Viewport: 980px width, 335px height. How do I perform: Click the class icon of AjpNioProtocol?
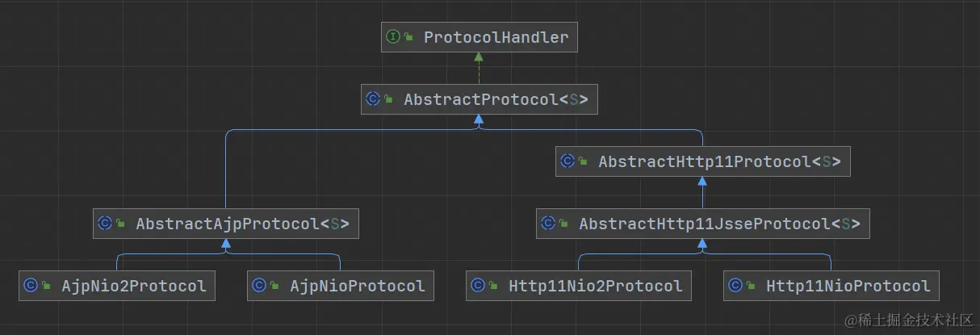259,285
